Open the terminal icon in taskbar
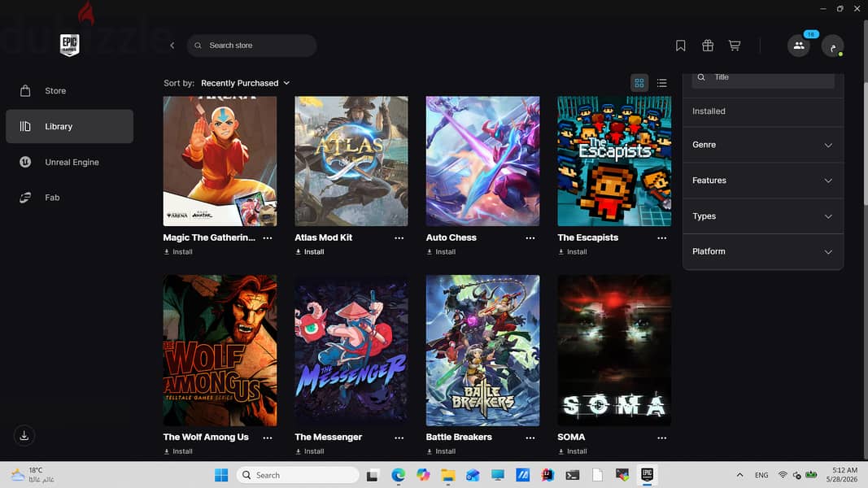Viewport: 868px width, 488px height. tap(573, 475)
